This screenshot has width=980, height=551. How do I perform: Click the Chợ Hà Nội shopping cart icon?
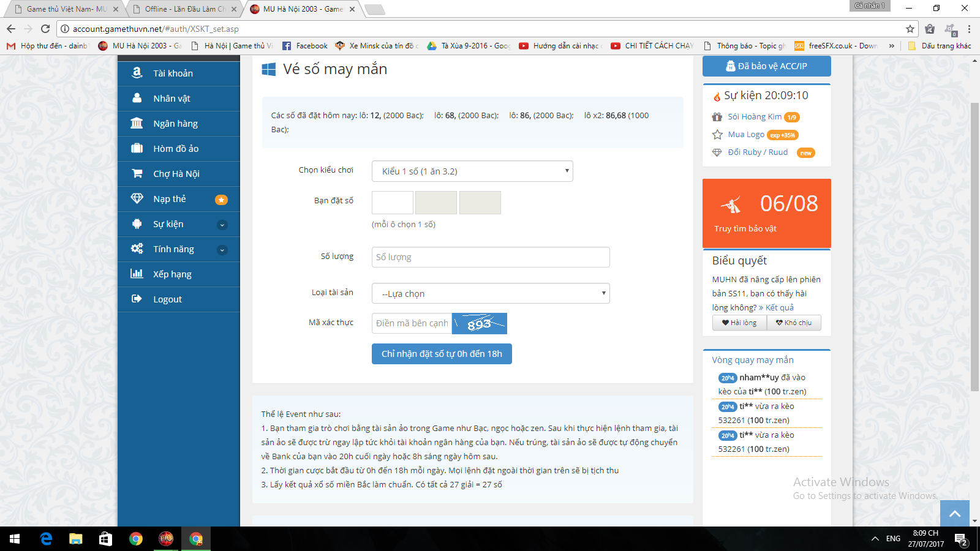pyautogui.click(x=137, y=173)
